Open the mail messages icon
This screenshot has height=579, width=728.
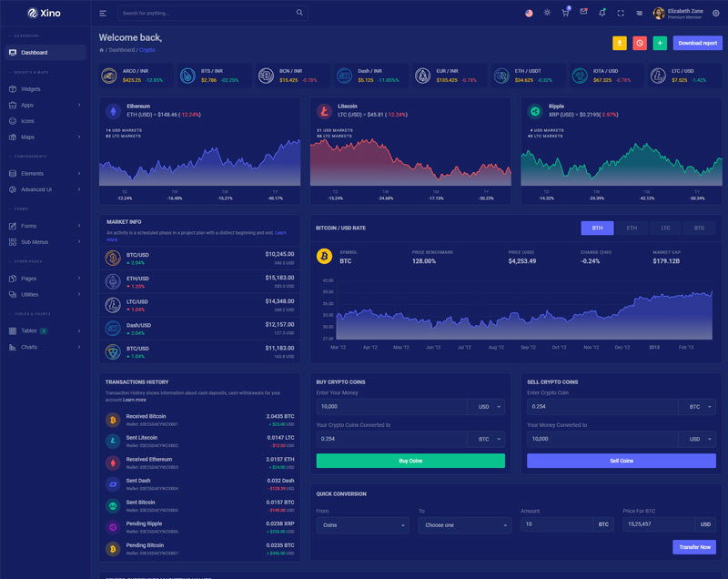583,13
